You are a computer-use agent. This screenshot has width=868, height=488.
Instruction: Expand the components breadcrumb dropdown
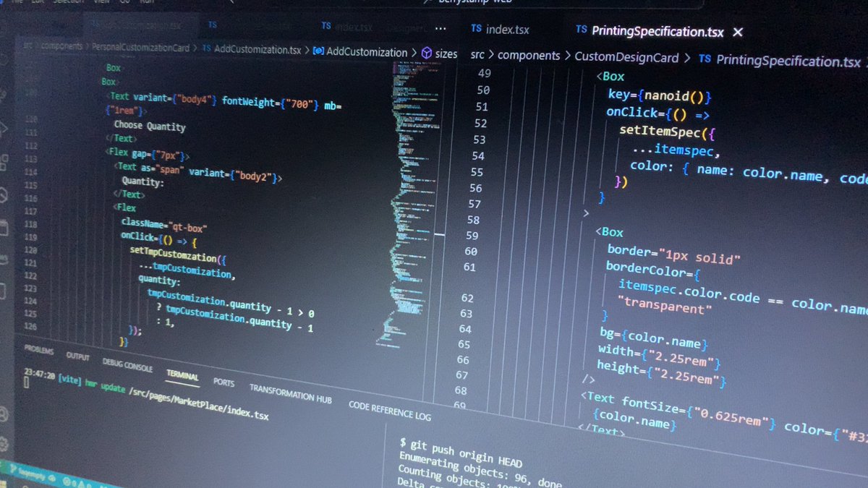529,54
